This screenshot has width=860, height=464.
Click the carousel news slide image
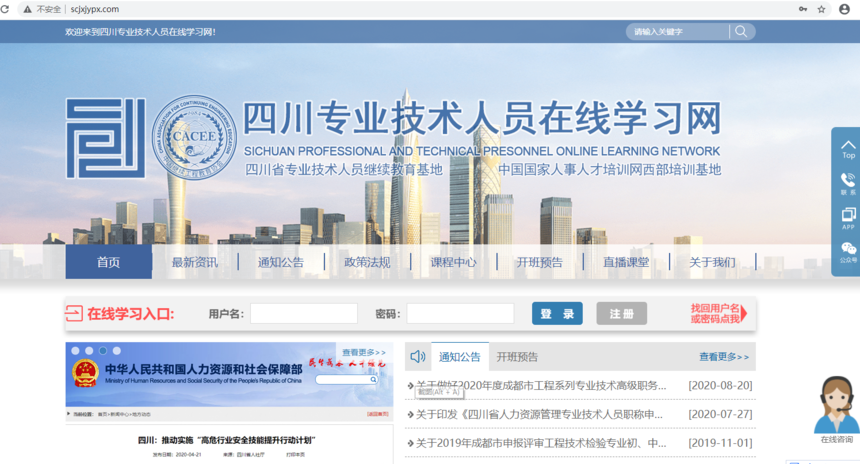pyautogui.click(x=229, y=403)
